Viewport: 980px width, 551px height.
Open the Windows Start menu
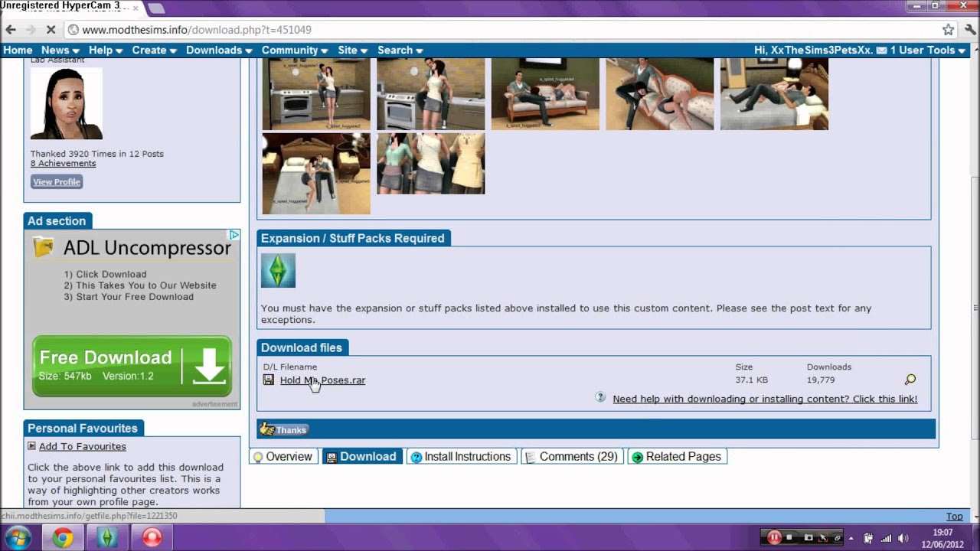(18, 537)
